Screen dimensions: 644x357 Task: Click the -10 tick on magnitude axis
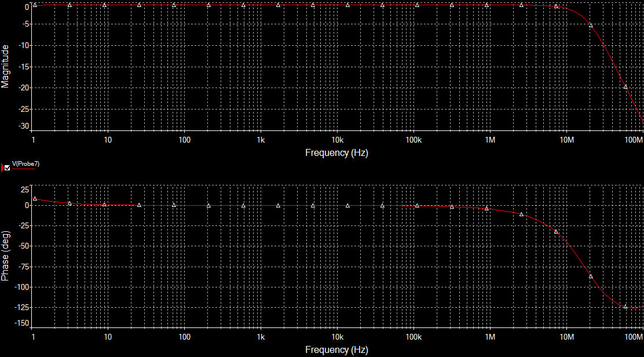tap(23, 46)
